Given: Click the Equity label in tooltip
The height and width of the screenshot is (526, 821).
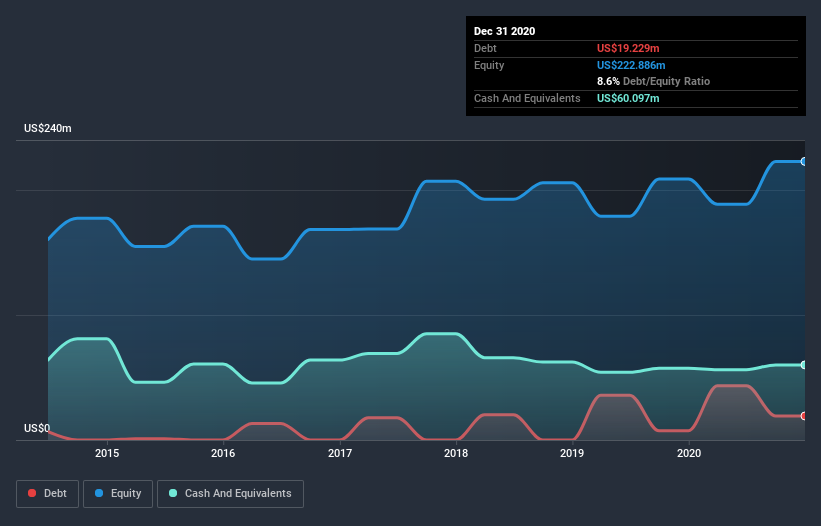Looking at the screenshot, I should [489, 65].
